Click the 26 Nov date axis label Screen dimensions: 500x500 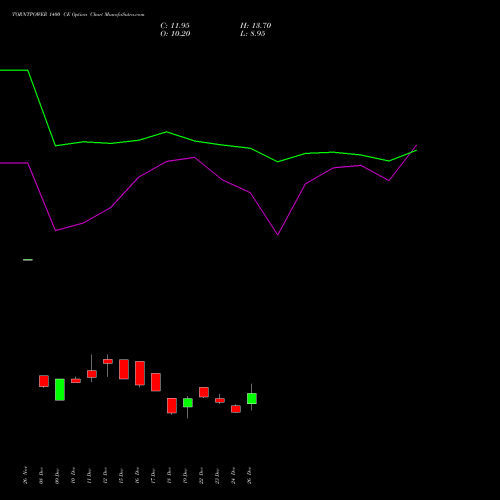[26, 475]
